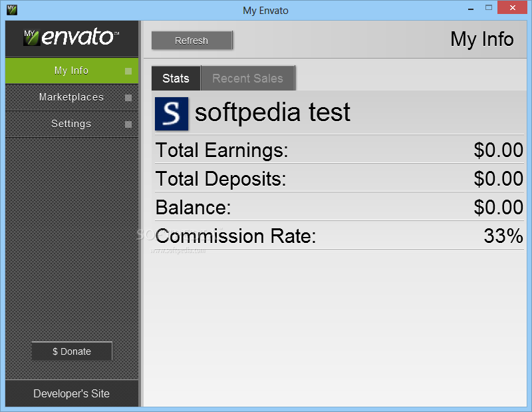Click the softpedia test username
Image resolution: width=532 pixels, height=412 pixels.
273,112
